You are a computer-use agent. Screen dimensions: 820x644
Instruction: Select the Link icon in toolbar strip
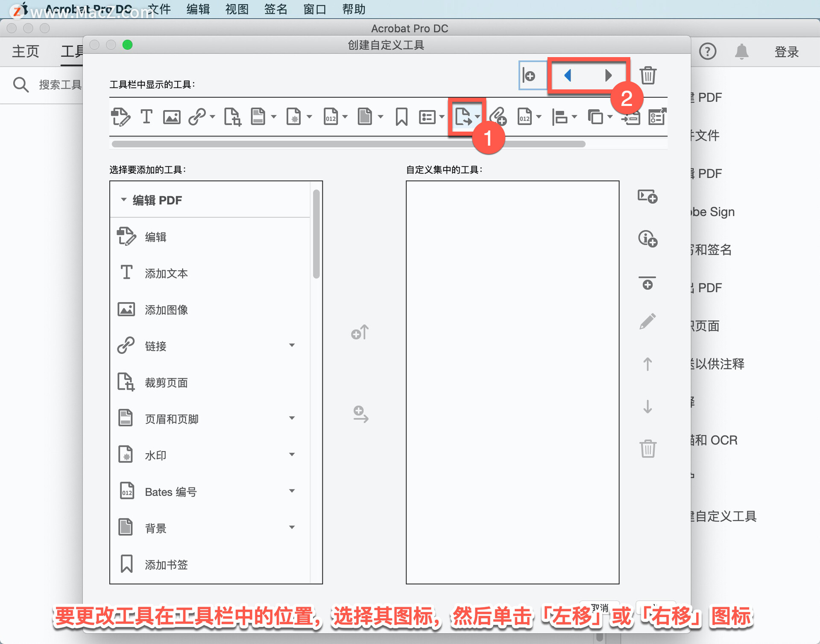point(197,117)
